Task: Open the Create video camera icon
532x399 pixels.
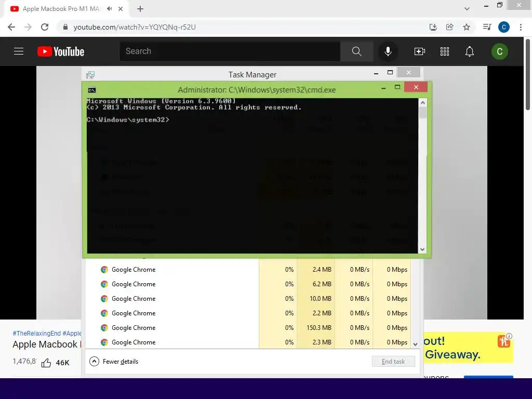Action: coord(420,51)
